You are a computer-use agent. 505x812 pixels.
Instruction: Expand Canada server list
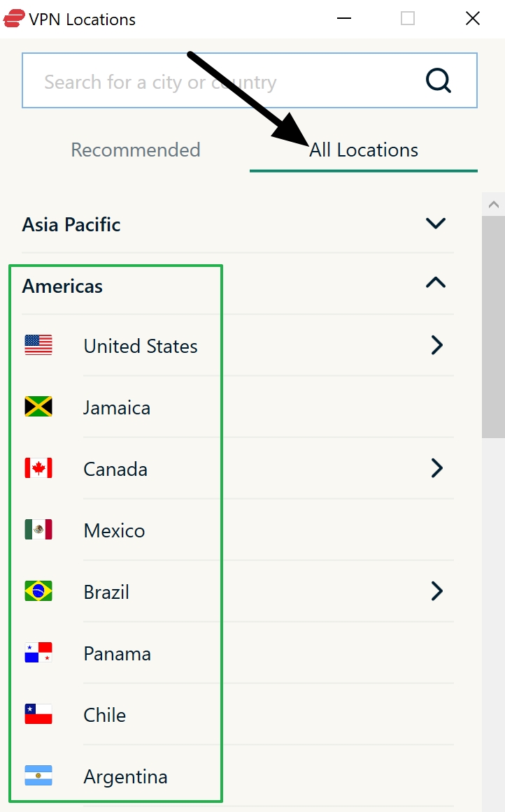click(436, 467)
